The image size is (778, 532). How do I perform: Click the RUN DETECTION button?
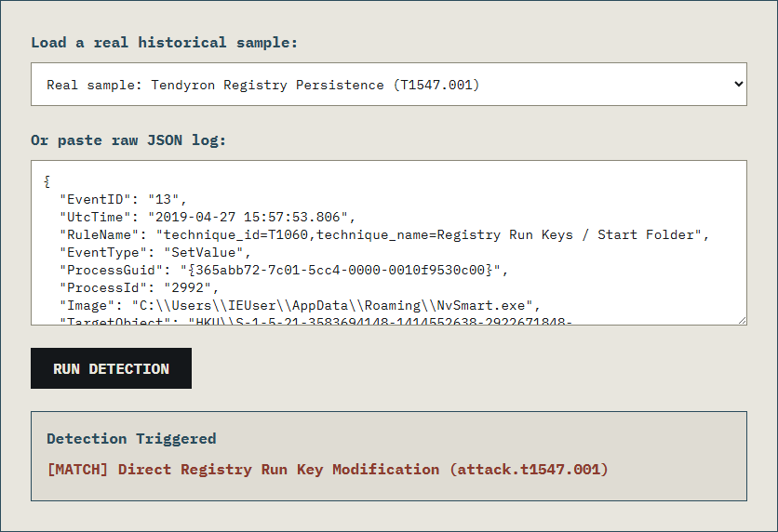(111, 368)
